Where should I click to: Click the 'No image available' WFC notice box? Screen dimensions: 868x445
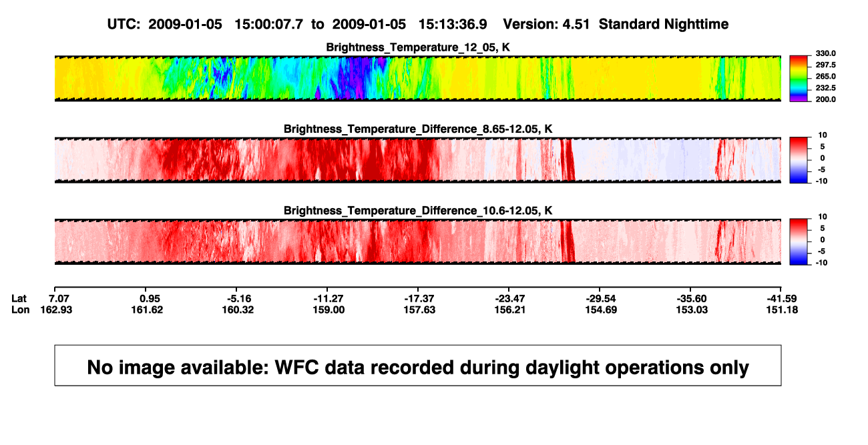pyautogui.click(x=418, y=366)
